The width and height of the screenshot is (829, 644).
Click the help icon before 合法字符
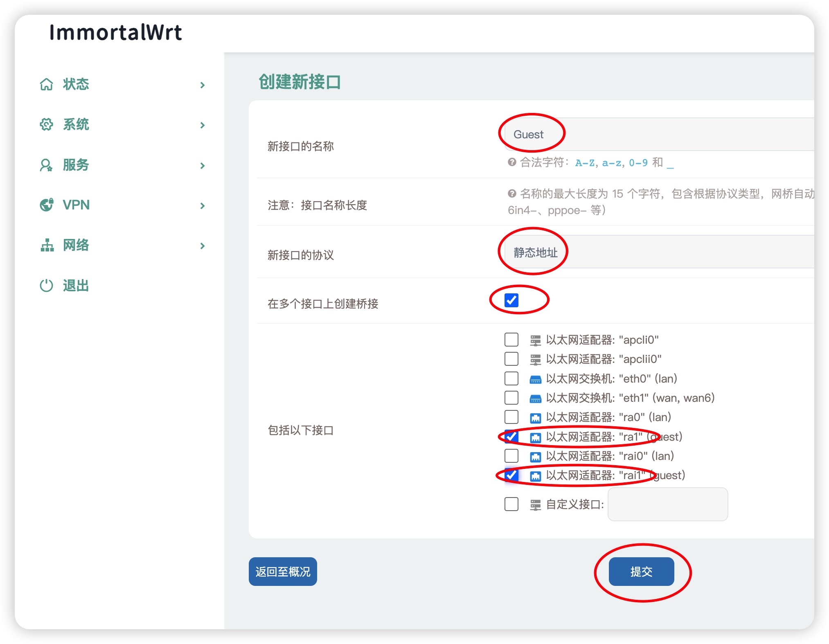(511, 162)
